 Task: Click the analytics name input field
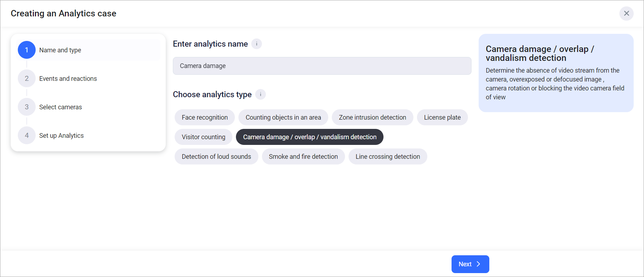tap(321, 66)
